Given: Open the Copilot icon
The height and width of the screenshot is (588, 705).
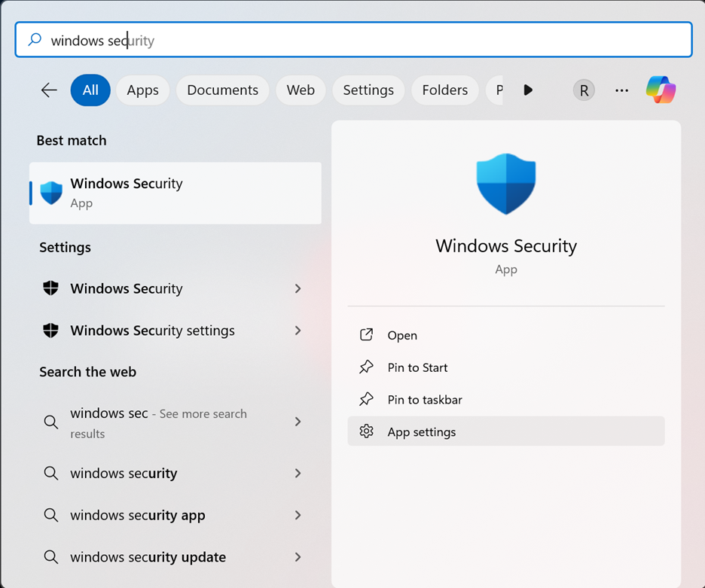Looking at the screenshot, I should click(x=661, y=90).
